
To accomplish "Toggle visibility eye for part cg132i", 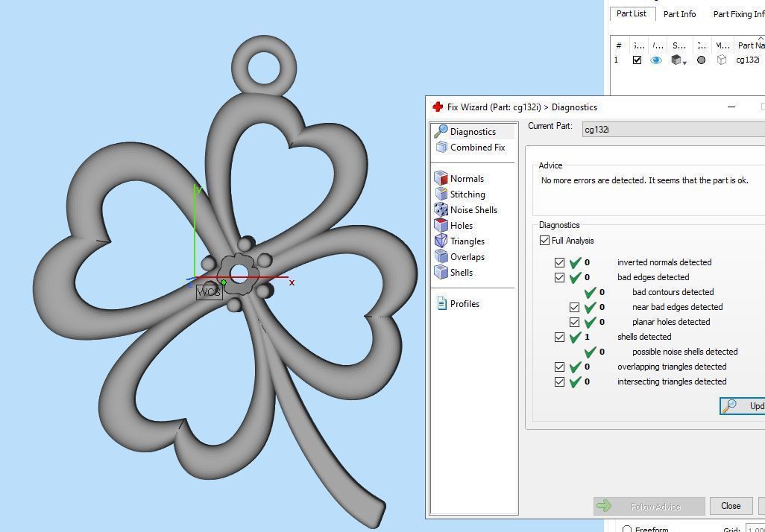I will tap(656, 60).
